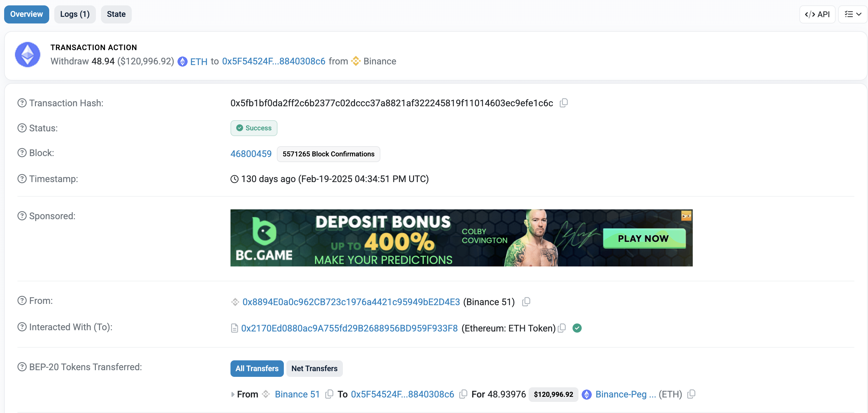Screen dimensions: 868x413
Task: Click the API button
Action: click(817, 14)
